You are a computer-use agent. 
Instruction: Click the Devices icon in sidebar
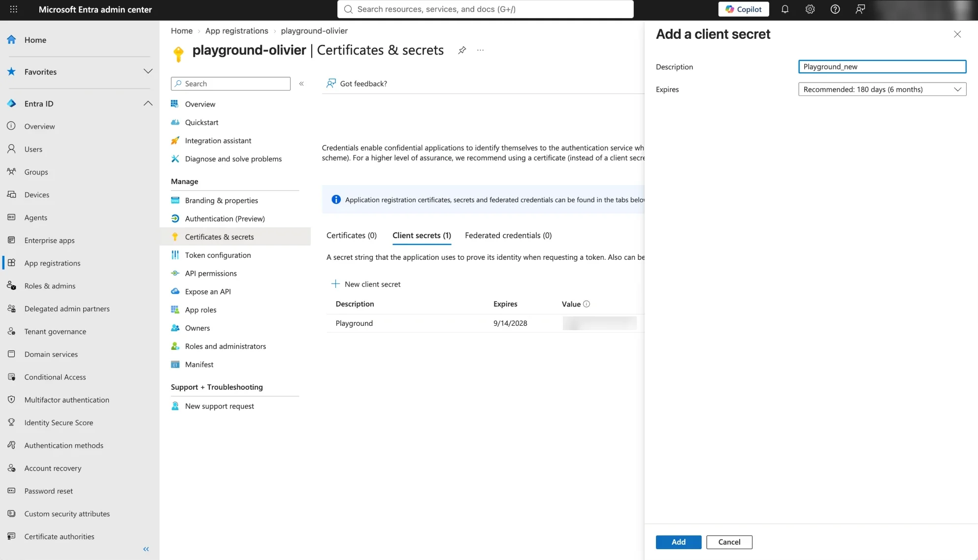(11, 194)
